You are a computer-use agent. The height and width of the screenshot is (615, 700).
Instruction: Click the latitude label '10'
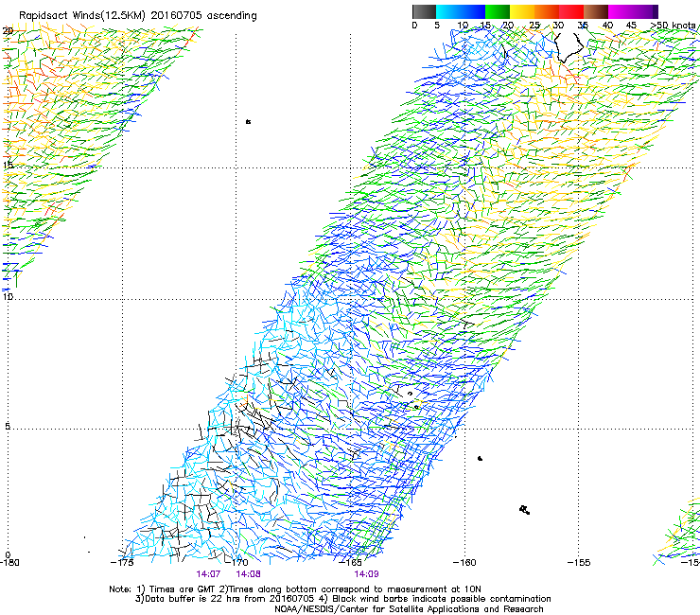[x=8, y=296]
